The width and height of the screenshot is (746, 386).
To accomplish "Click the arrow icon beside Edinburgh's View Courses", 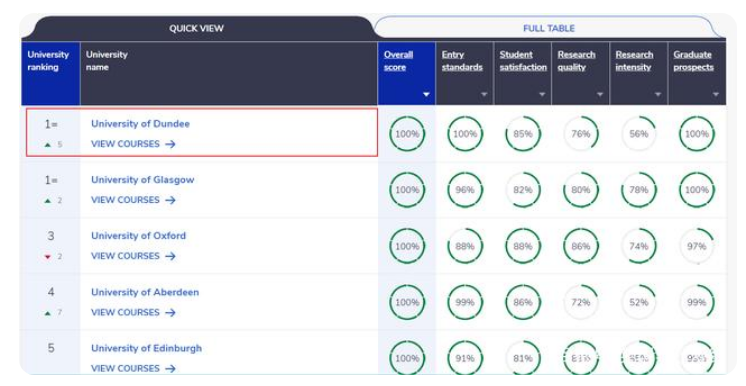I will [170, 369].
